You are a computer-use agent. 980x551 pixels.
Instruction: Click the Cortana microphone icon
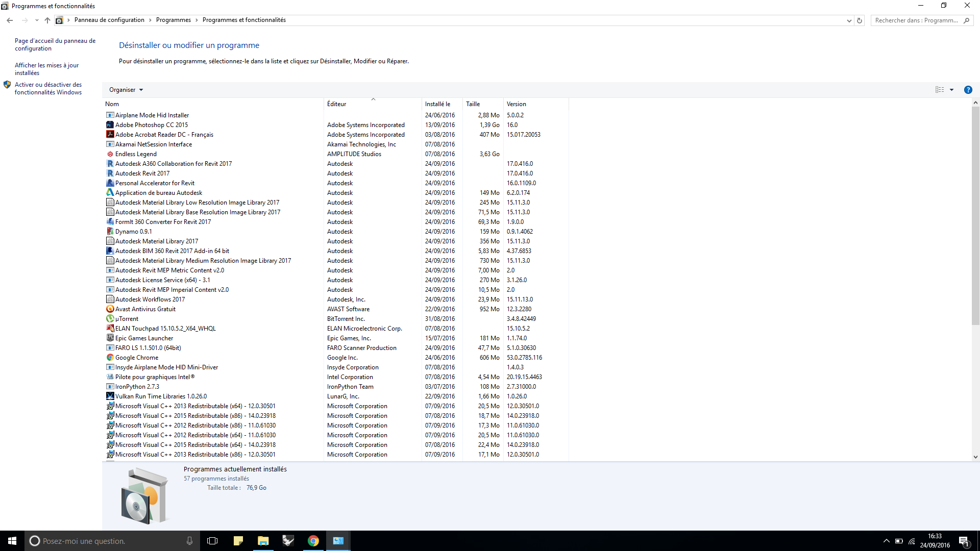coord(189,541)
